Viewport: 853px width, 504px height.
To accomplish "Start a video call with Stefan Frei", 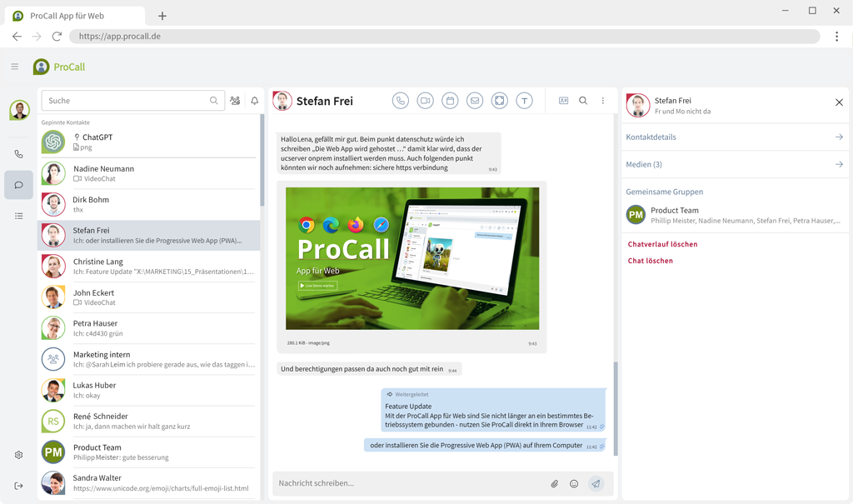I will coord(426,101).
